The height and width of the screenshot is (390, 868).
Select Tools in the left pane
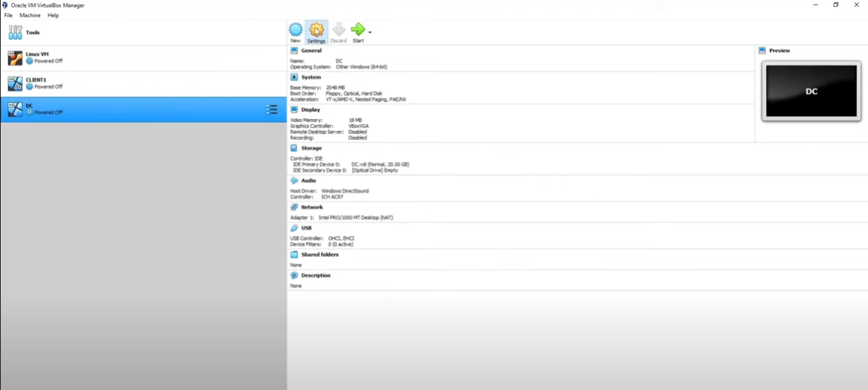143,32
